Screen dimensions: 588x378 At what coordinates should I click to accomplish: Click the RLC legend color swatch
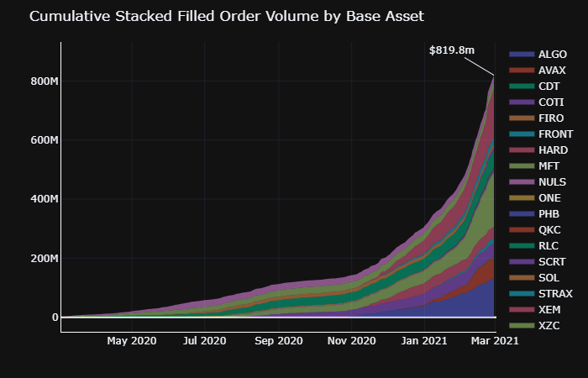522,246
